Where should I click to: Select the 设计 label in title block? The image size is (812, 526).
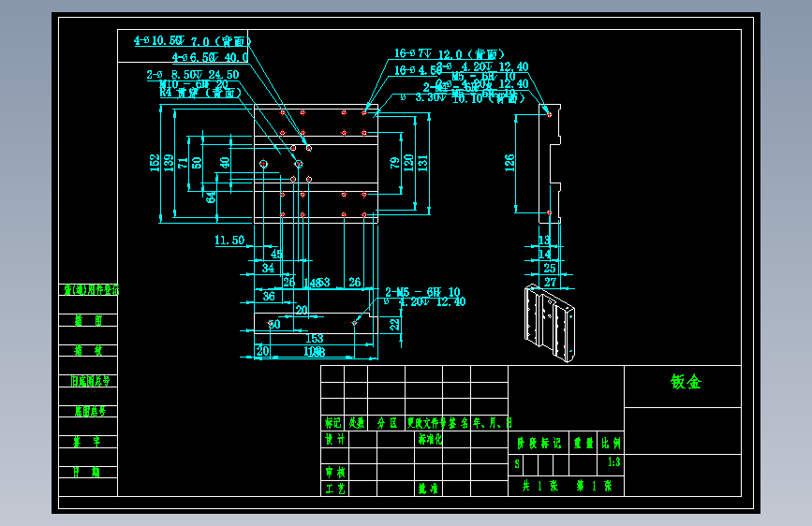point(334,439)
